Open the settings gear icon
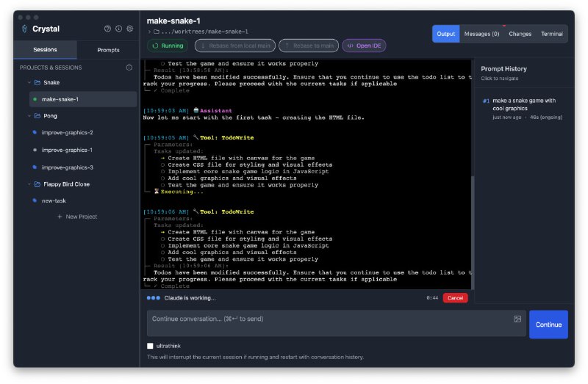The height and width of the screenshot is (384, 588). [130, 29]
